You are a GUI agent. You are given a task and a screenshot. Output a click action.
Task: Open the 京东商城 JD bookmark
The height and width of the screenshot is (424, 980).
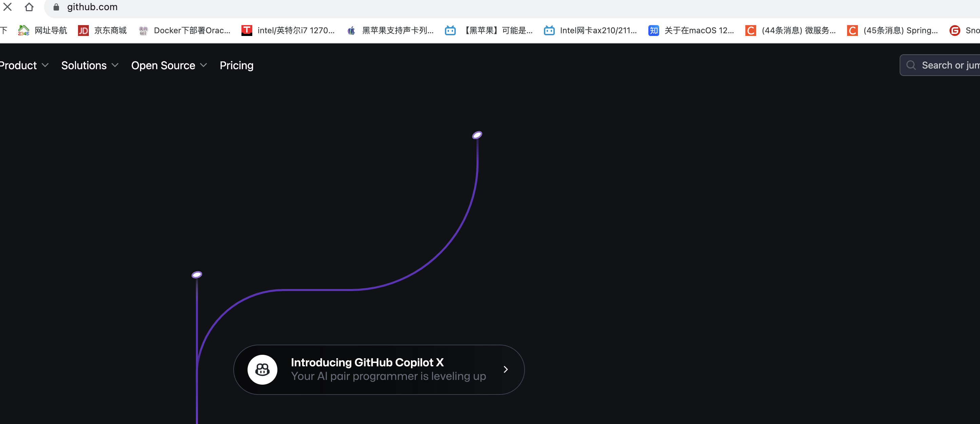[x=102, y=31]
